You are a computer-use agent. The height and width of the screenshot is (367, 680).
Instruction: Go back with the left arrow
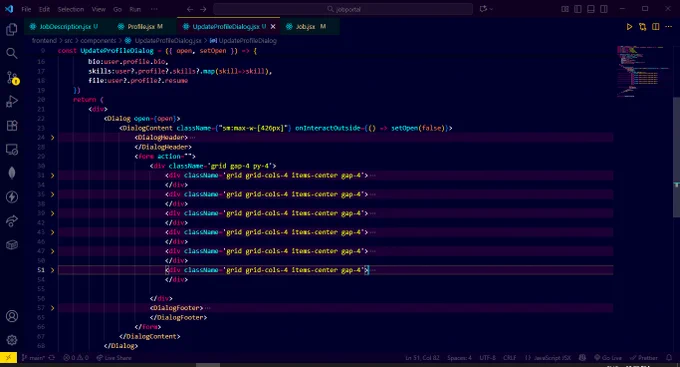(x=190, y=9)
